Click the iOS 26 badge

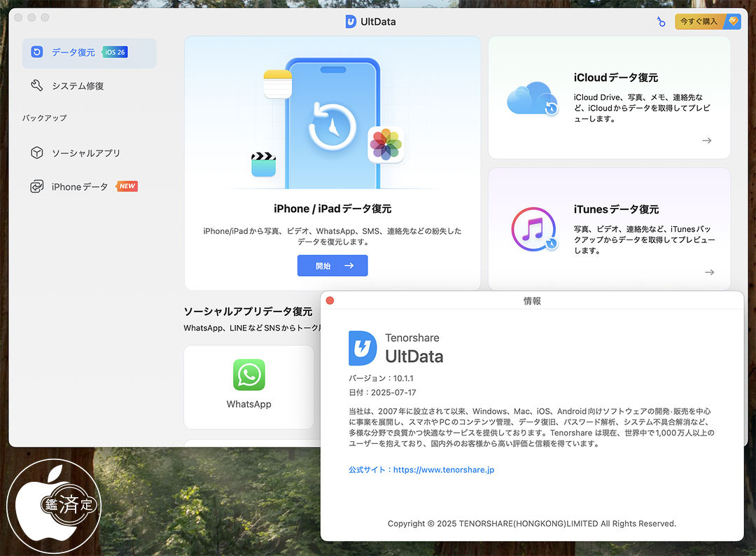click(115, 52)
